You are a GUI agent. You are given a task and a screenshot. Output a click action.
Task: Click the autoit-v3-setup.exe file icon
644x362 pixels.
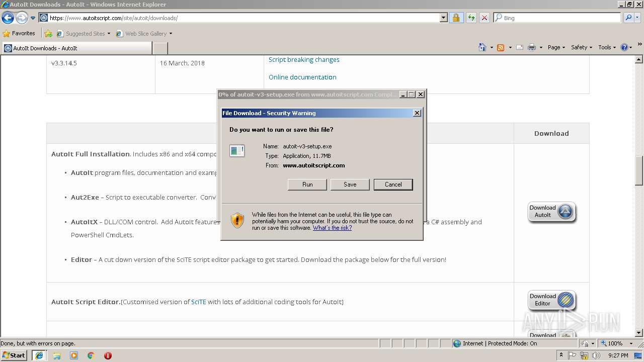[x=237, y=150]
